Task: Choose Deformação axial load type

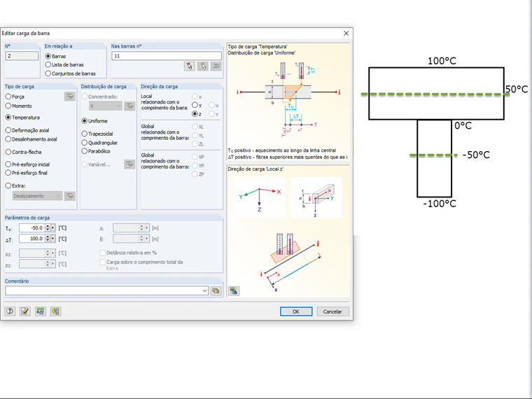Action: click(8, 130)
